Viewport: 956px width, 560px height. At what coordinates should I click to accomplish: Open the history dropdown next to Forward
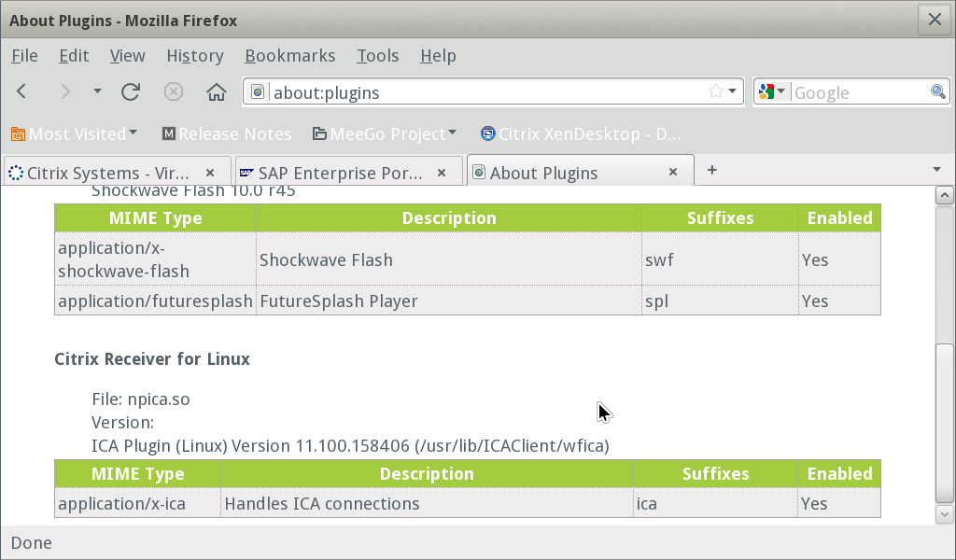(97, 91)
